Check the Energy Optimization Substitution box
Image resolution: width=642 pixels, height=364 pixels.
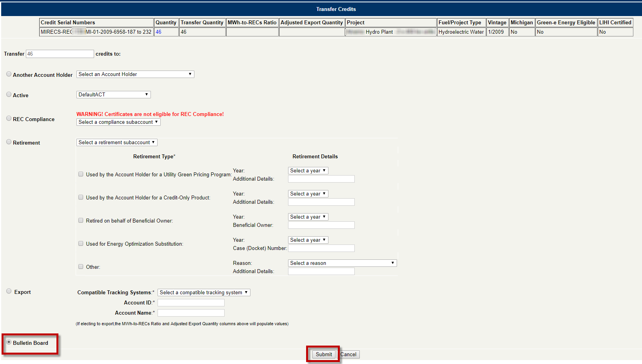click(x=81, y=244)
